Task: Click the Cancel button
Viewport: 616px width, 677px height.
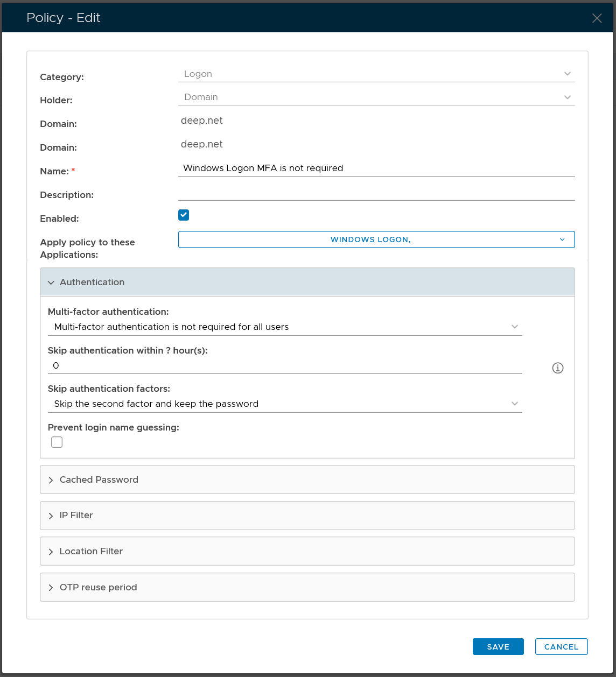Action: (x=561, y=647)
